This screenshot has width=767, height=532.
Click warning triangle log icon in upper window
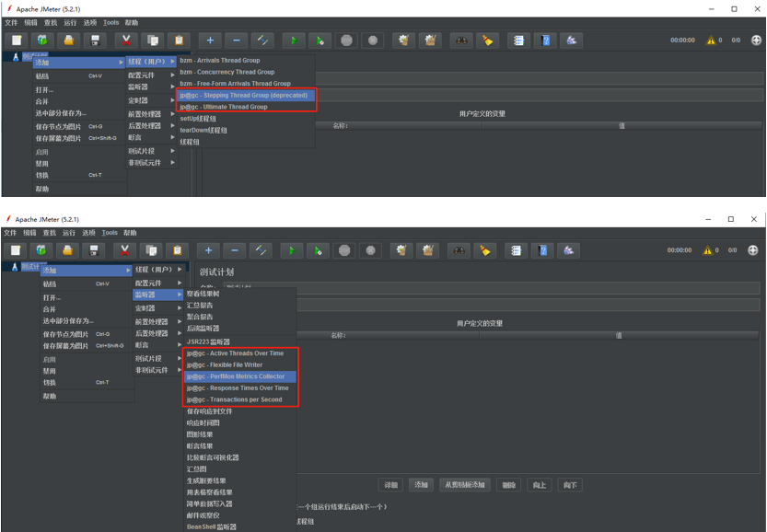click(x=710, y=40)
